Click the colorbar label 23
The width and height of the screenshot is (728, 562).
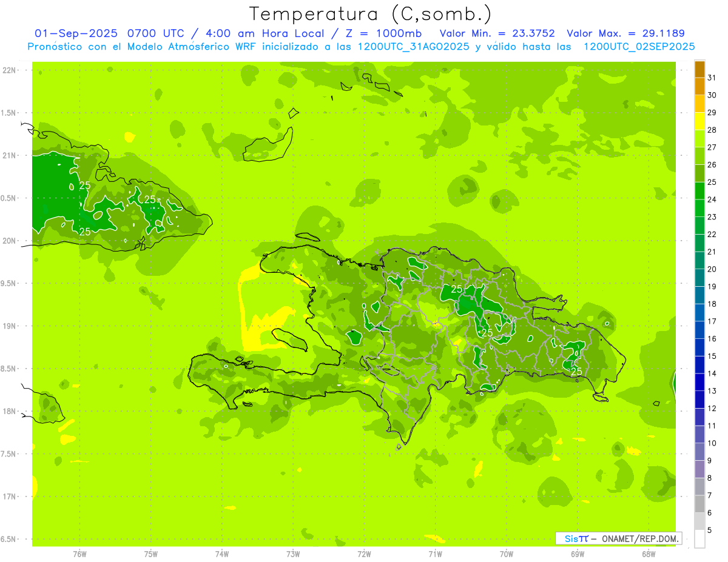click(x=712, y=217)
